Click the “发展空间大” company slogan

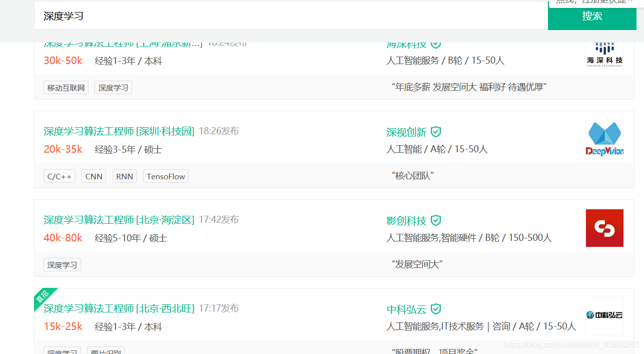point(417,264)
